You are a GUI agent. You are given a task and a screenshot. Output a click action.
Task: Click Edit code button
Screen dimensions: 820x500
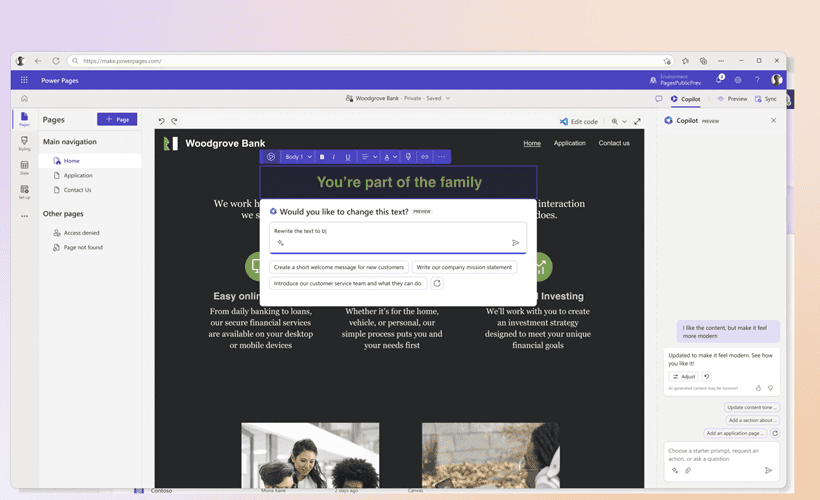tap(579, 121)
